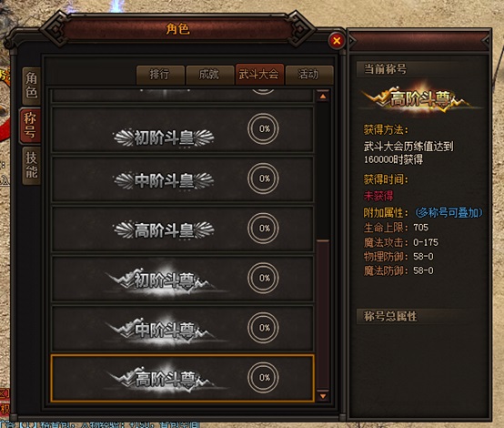Click the highlighted 高阶斗尊 title row
Viewport: 504px width, 428px height.
[182, 378]
